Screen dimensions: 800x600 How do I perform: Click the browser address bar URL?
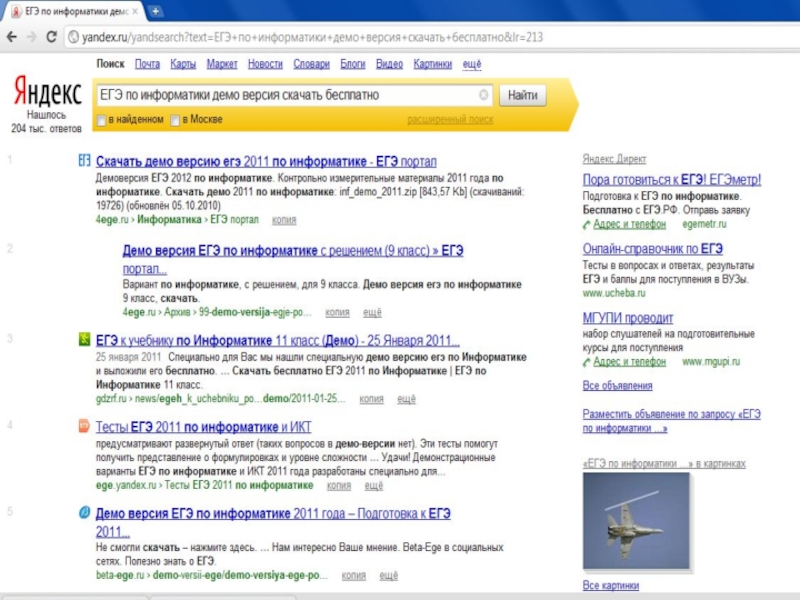tap(312, 37)
